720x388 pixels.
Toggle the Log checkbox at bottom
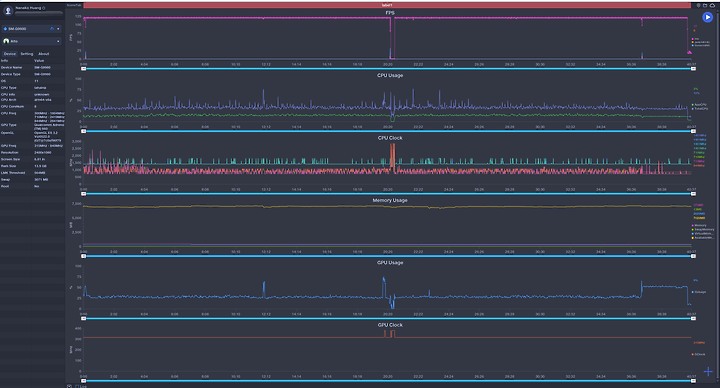pos(77,386)
